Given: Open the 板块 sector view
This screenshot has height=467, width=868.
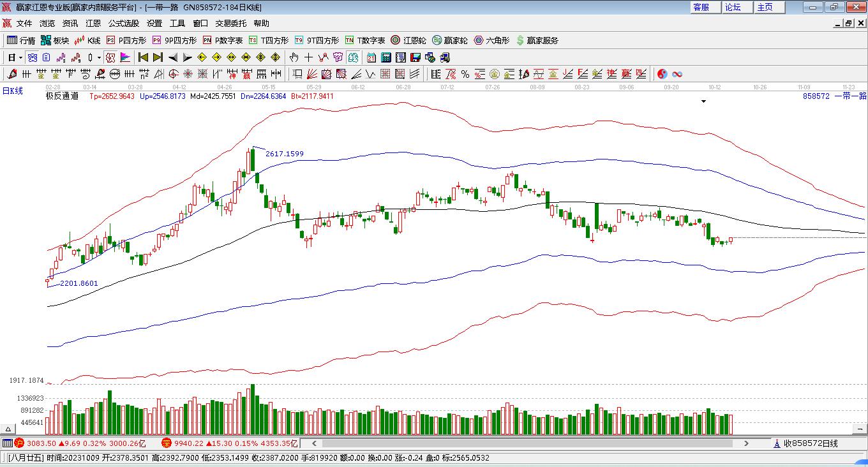Looking at the screenshot, I should (x=55, y=40).
